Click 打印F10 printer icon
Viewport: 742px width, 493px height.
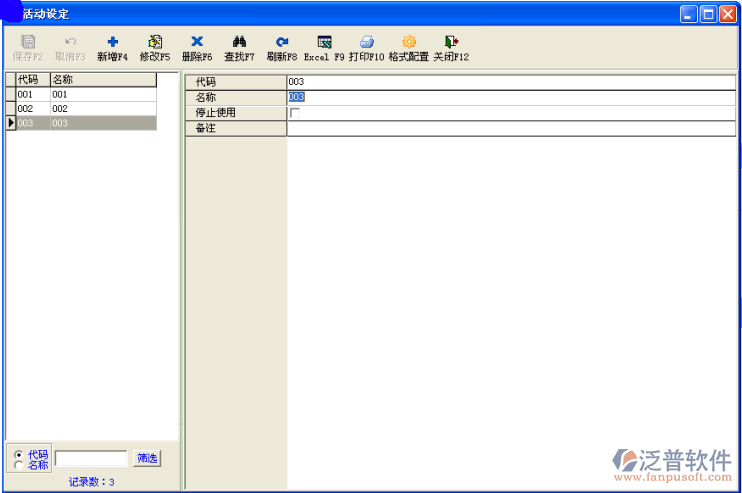click(x=366, y=42)
